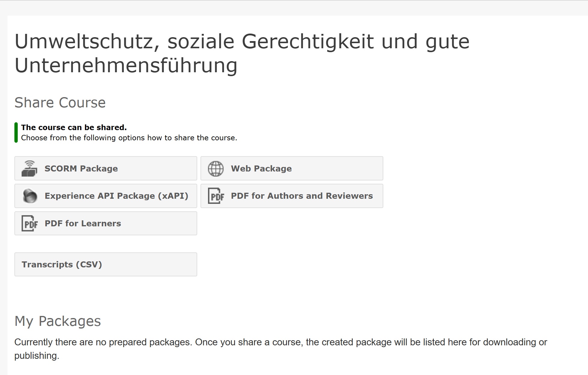The width and height of the screenshot is (588, 375).
Task: Click the My Packages heading
Action: tap(58, 321)
